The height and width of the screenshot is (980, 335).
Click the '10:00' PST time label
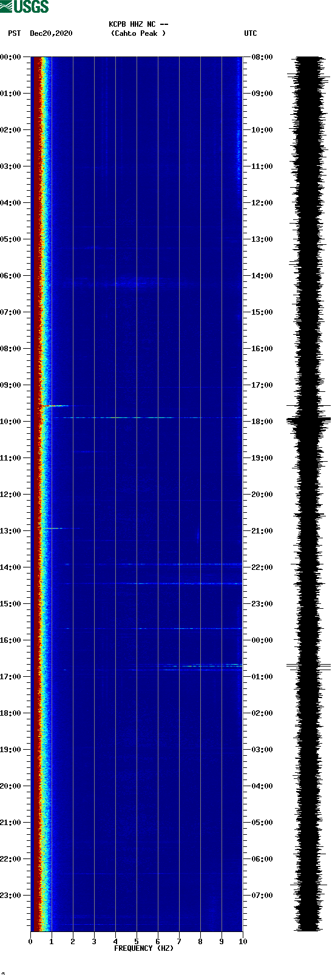point(10,422)
